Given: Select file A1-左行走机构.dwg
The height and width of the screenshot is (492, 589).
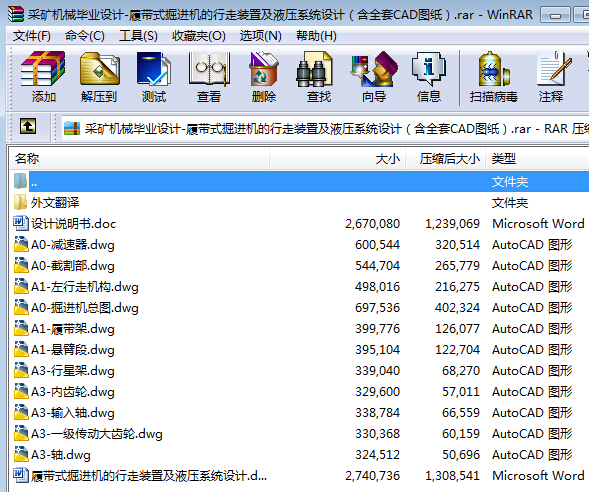Looking at the screenshot, I should pyautogui.click(x=85, y=287).
